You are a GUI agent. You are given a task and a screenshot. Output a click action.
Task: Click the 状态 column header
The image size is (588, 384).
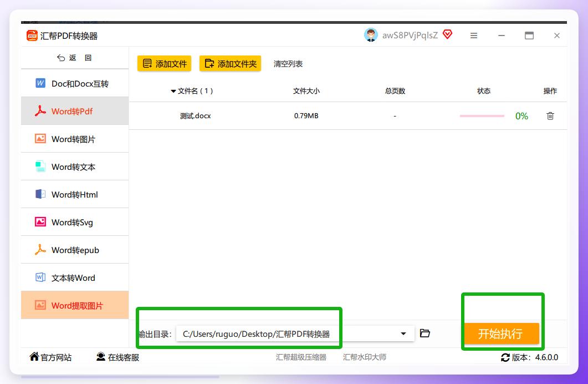484,91
